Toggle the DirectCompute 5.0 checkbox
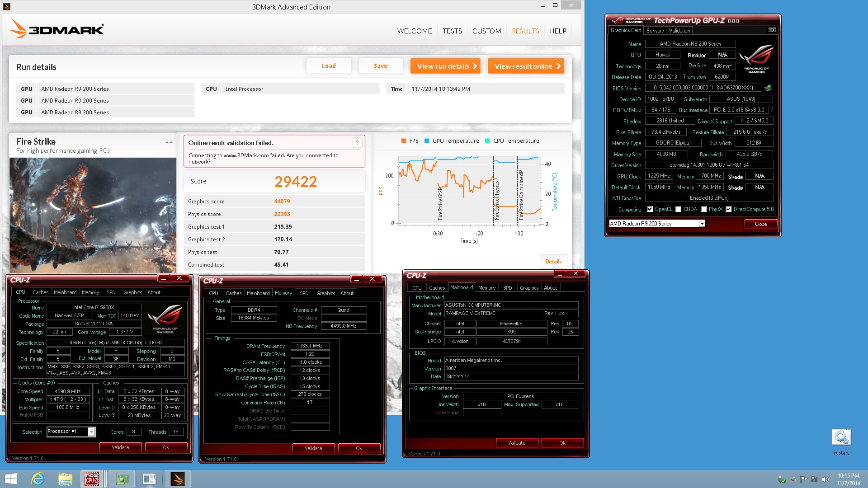The height and width of the screenshot is (488, 868). 728,209
